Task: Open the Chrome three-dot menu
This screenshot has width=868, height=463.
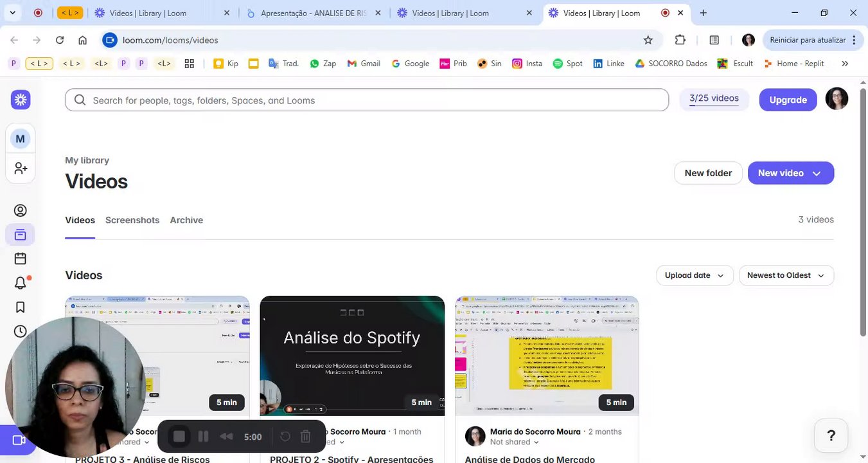Action: tap(854, 40)
